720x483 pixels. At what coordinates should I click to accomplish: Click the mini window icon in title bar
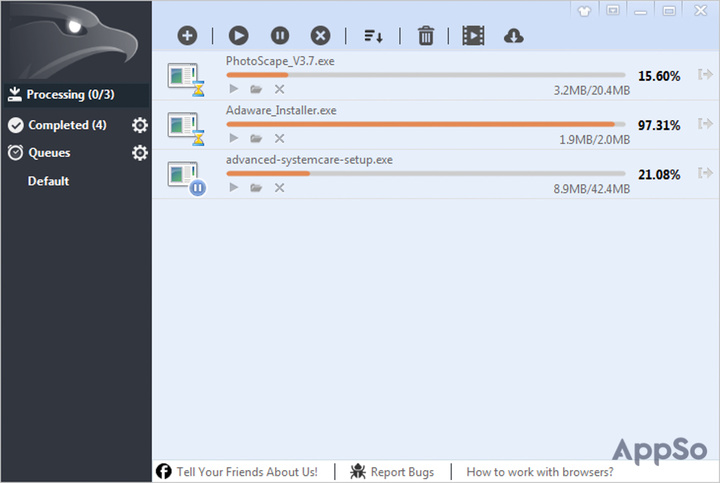tap(613, 10)
